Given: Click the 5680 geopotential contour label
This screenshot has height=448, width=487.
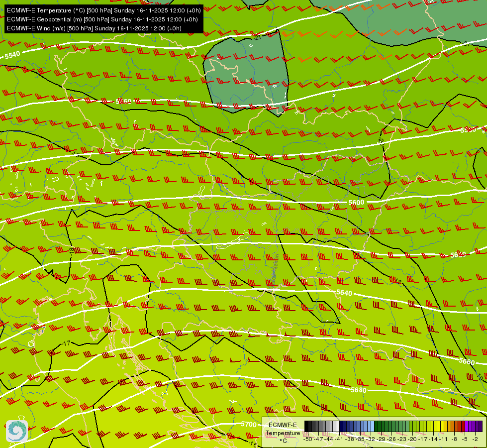Looking at the screenshot, I should pos(359,390).
